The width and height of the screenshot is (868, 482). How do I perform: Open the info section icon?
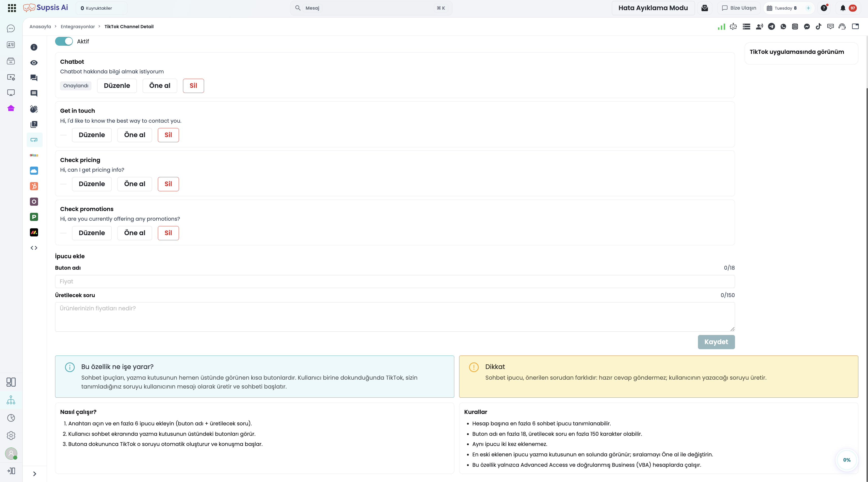pos(34,47)
